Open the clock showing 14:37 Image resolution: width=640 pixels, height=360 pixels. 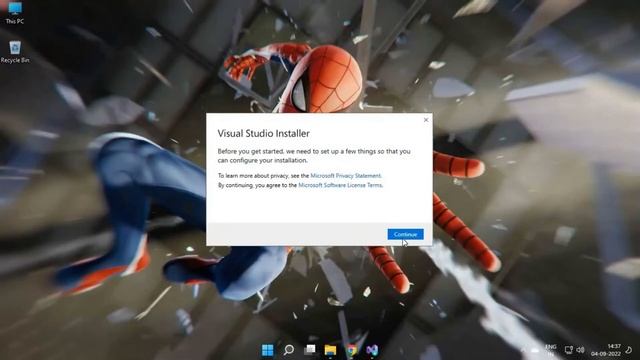(x=606, y=350)
